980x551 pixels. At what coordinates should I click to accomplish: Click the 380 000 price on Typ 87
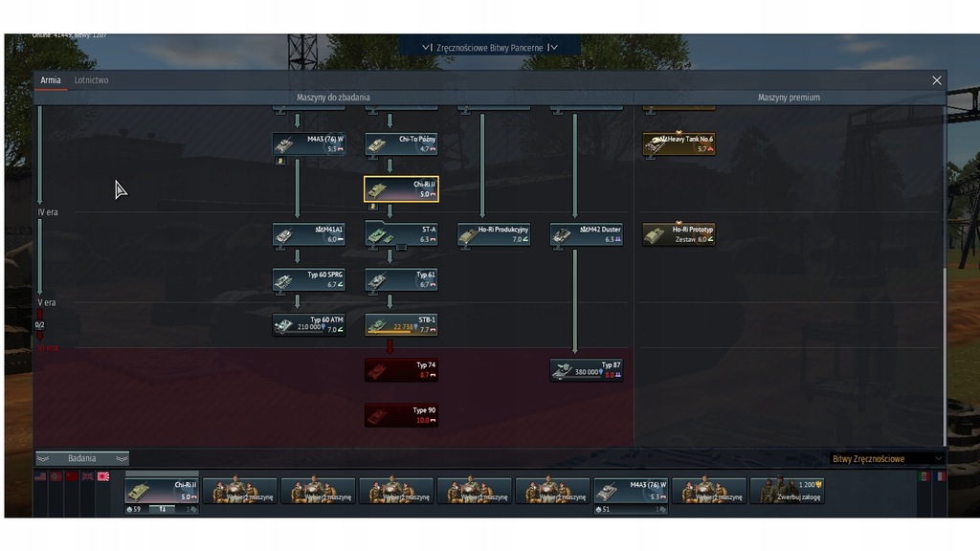click(589, 372)
